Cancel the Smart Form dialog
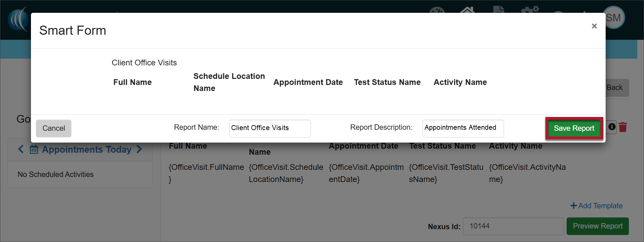Screen dimensions: 644x242 [x=53, y=128]
